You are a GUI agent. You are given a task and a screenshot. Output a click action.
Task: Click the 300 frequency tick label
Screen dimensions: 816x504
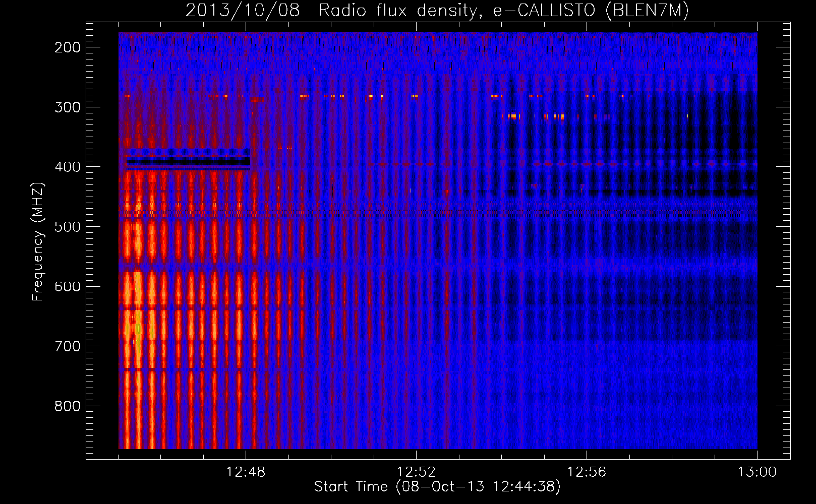point(68,107)
